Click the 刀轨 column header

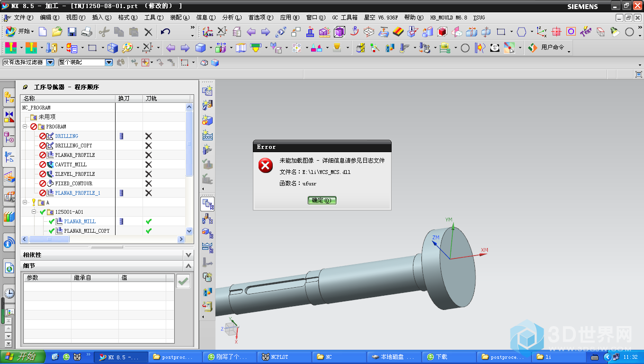[x=167, y=98]
